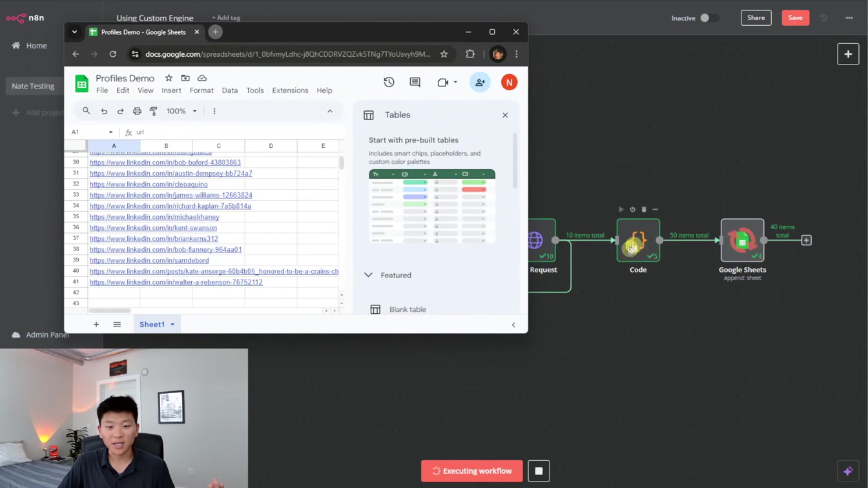The image size is (868, 488).
Task: Open the zoom 100% dropdown
Action: click(181, 111)
